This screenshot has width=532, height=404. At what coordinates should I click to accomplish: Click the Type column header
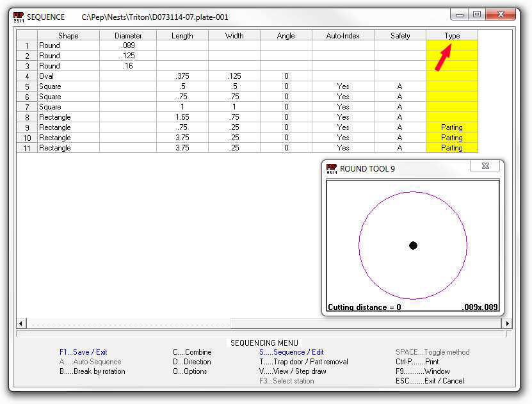[x=452, y=36]
